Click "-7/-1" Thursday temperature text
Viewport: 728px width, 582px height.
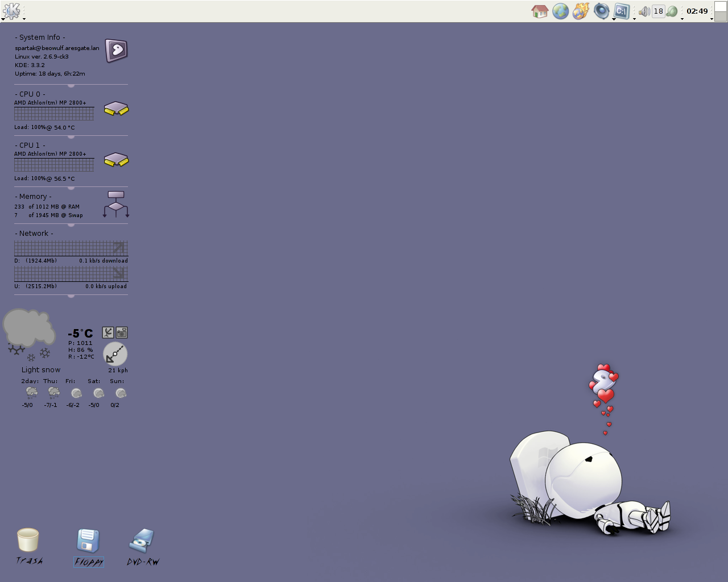click(51, 405)
